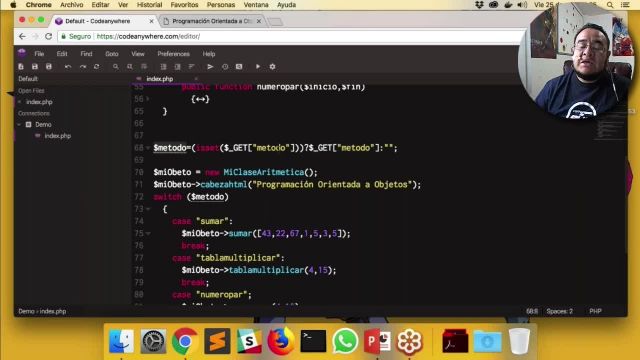The width and height of the screenshot is (640, 360).
Task: Click the Spotlight search icon in menu bar
Action: (x=610, y=5)
